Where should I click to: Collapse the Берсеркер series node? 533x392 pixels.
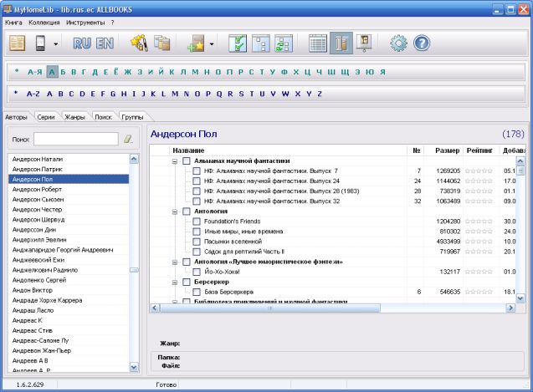175,282
